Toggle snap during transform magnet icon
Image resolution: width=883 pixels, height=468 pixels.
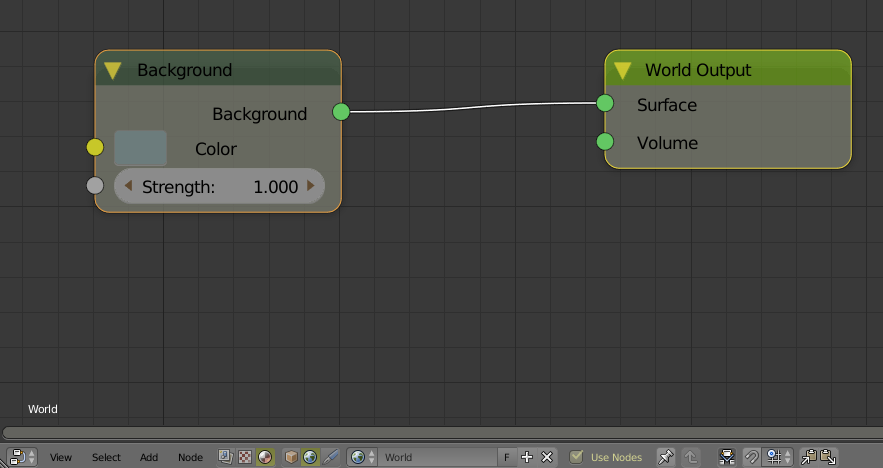752,457
